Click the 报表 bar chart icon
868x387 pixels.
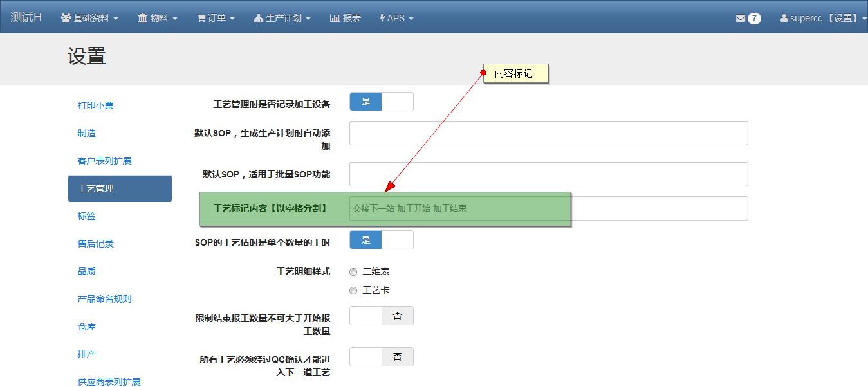335,19
